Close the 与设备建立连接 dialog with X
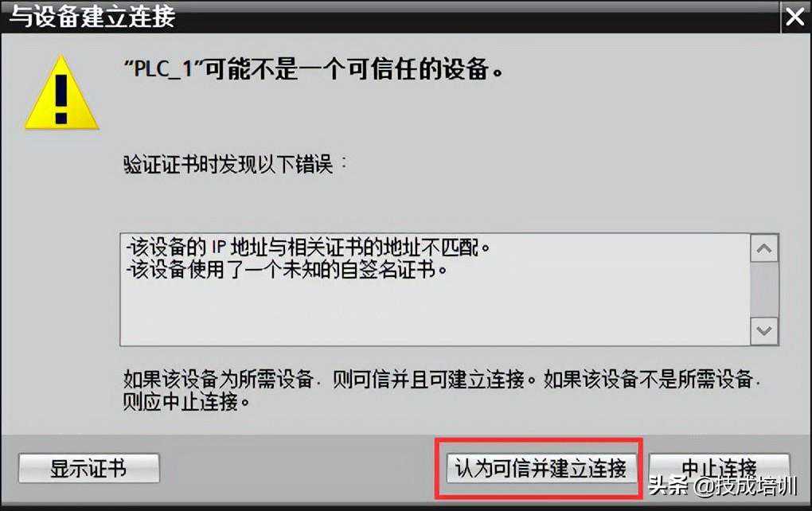812x511 pixels. pos(795,17)
